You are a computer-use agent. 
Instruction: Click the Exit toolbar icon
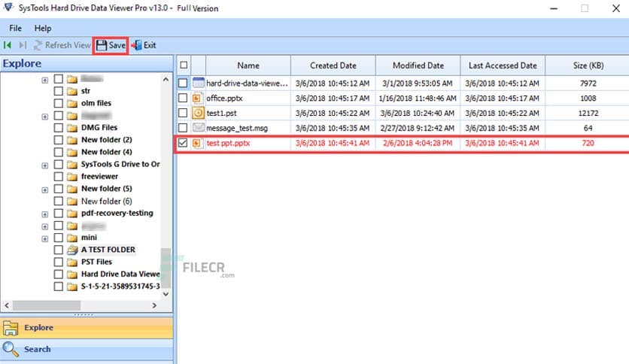pos(136,45)
